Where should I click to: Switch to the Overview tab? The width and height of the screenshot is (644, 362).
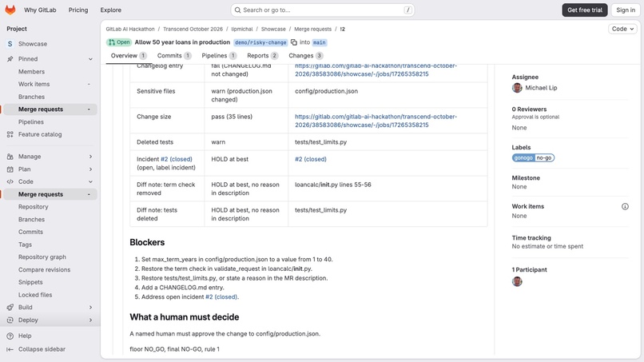129,56
